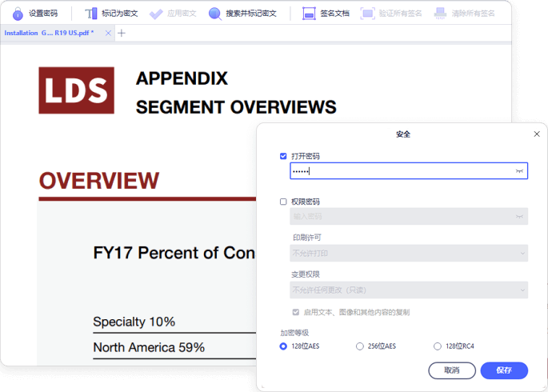Image resolution: width=548 pixels, height=392 pixels.
Task: Switch to the Installation G... R19 US.pdf tab
Action: pyautogui.click(x=50, y=34)
